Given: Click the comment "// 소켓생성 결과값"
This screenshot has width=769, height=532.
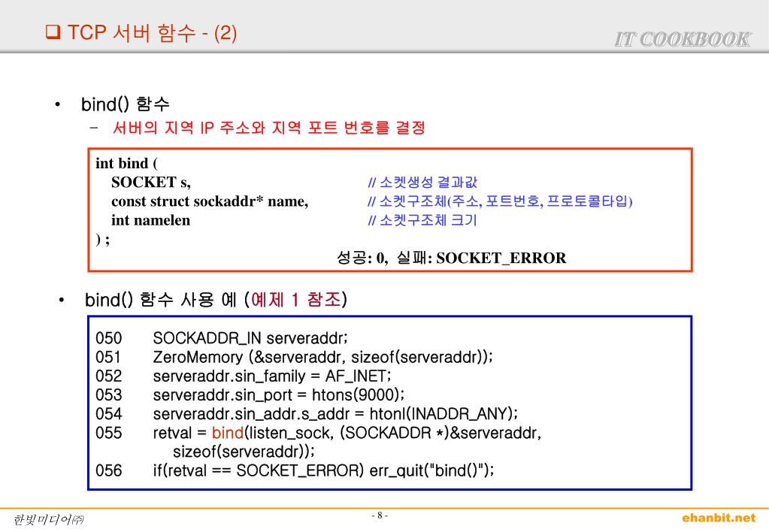Looking at the screenshot, I should point(422,183).
